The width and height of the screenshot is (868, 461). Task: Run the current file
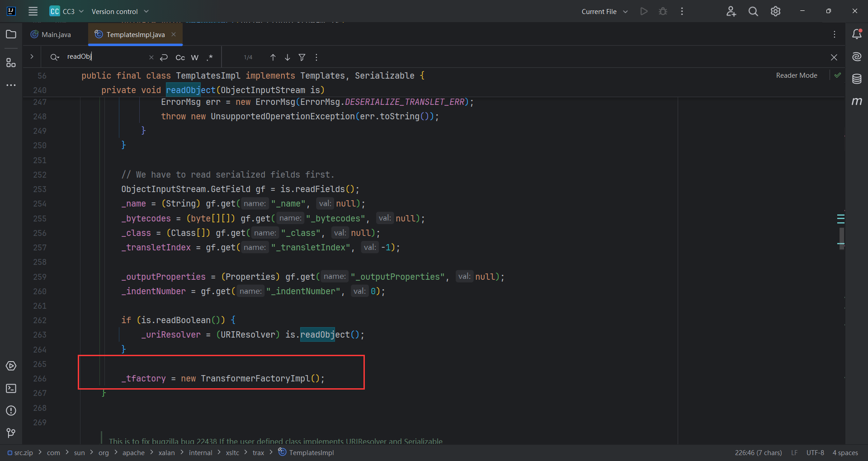[644, 11]
